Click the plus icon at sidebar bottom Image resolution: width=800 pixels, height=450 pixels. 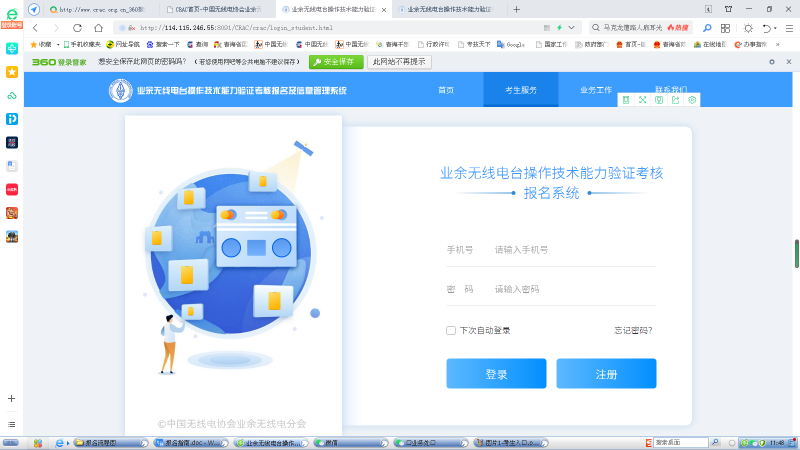[11, 398]
